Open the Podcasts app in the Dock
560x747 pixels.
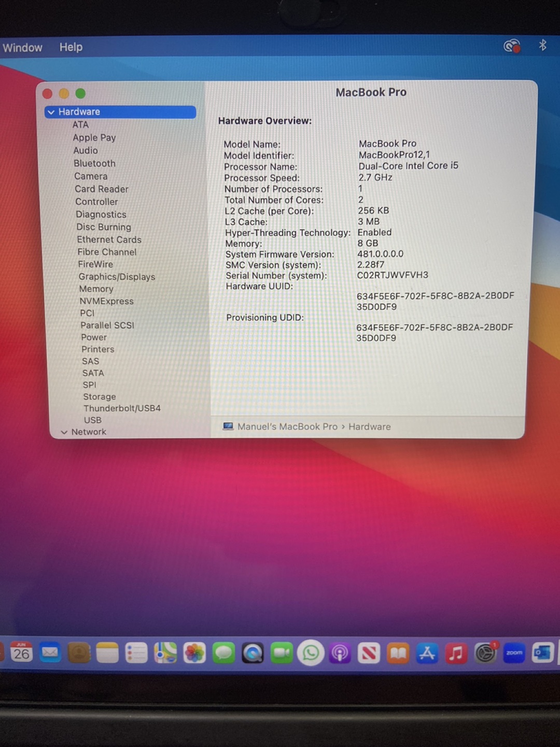(x=340, y=653)
